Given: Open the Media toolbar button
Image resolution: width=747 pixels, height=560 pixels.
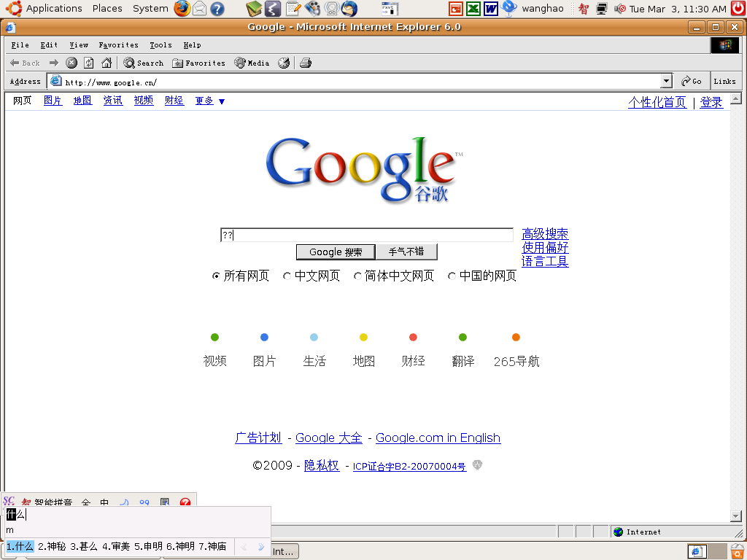Looking at the screenshot, I should pyautogui.click(x=252, y=63).
